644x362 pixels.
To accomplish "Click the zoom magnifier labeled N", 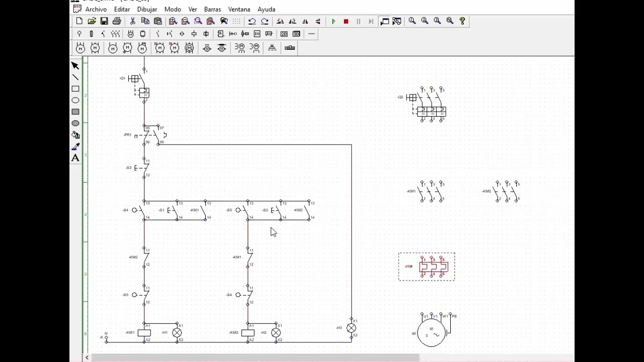I will click(x=450, y=21).
